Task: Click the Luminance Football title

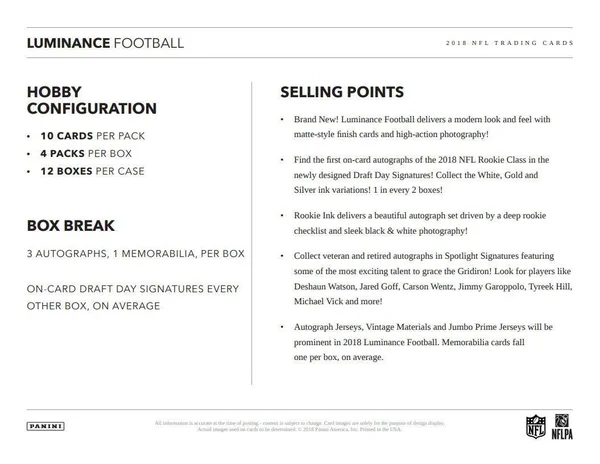Action: pos(105,43)
